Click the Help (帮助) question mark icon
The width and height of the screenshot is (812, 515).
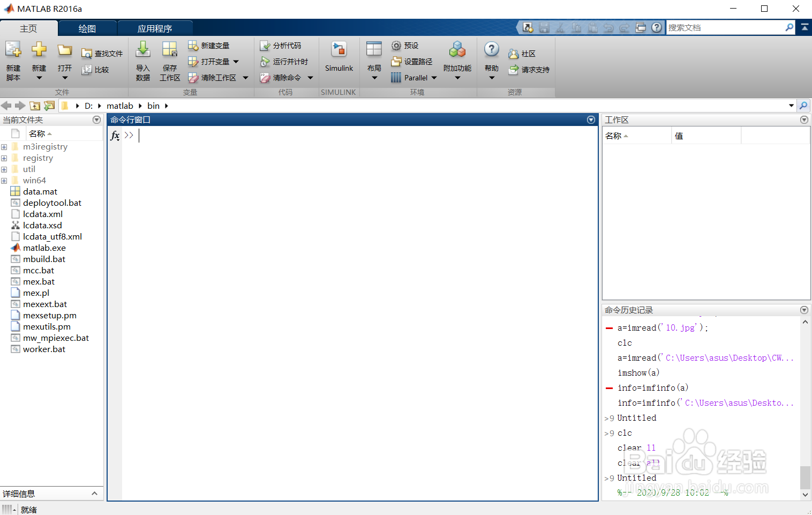(x=492, y=49)
